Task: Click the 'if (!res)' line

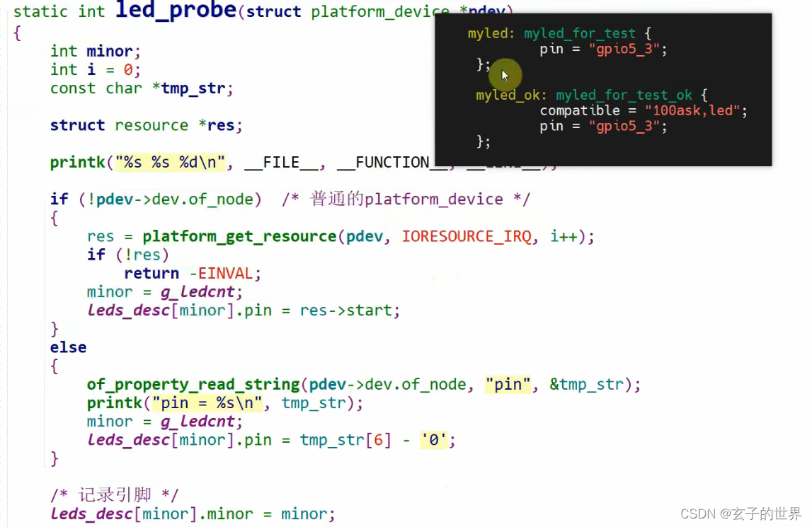Action: (x=128, y=255)
